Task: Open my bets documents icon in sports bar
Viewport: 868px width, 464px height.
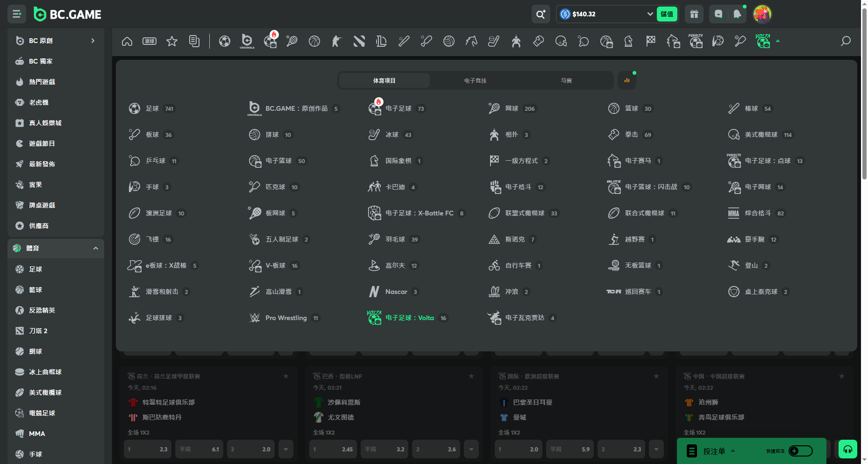Action: (x=194, y=41)
